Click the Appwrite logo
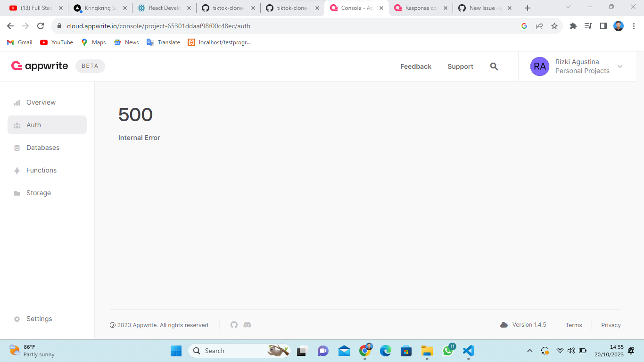This screenshot has width=644, height=362. [x=39, y=66]
